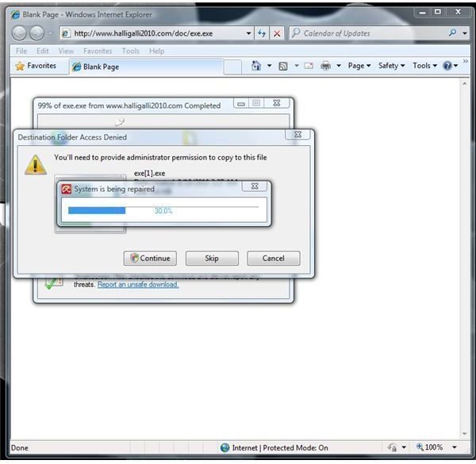Viewport: 476px width, 464px height.
Task: Select the Blank Page tab
Action: [147, 67]
